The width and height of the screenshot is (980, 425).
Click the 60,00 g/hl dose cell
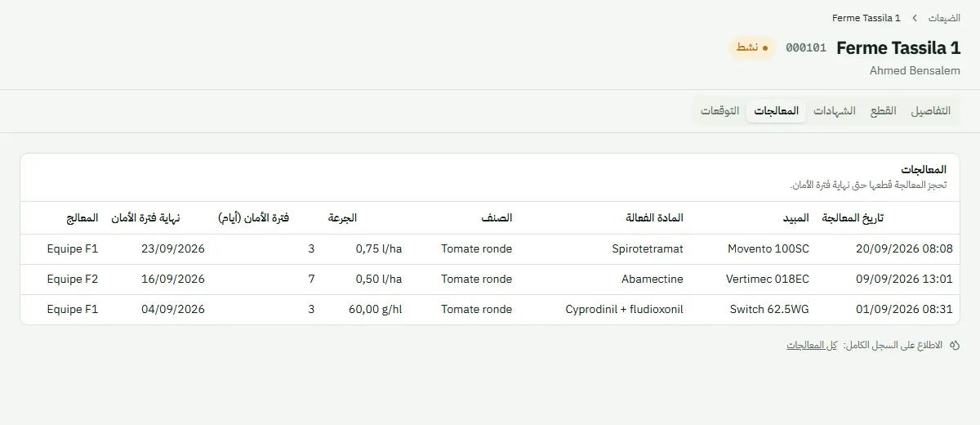376,309
